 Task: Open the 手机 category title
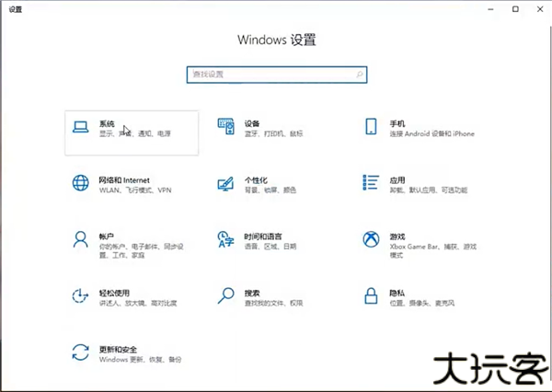(397, 123)
